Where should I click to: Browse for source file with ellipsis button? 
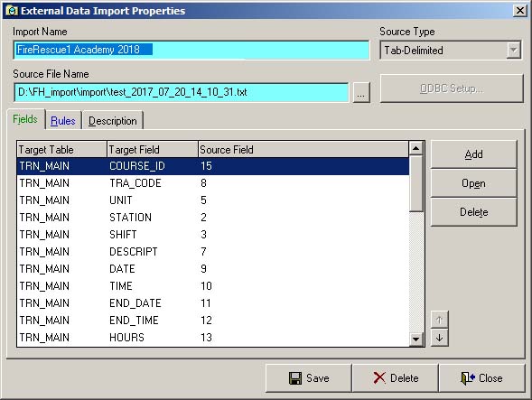pos(361,92)
